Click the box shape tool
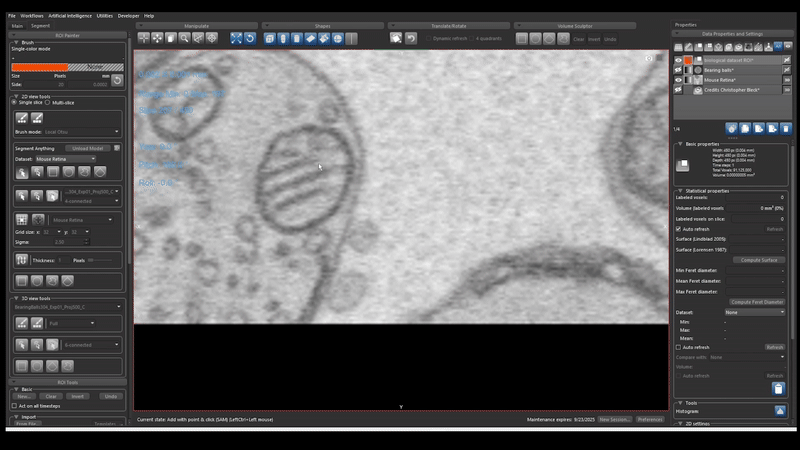This screenshot has width=800, height=450. 270,38
